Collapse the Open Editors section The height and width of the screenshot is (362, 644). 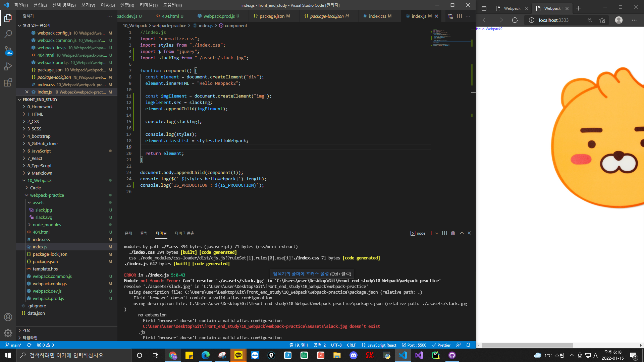(x=19, y=25)
